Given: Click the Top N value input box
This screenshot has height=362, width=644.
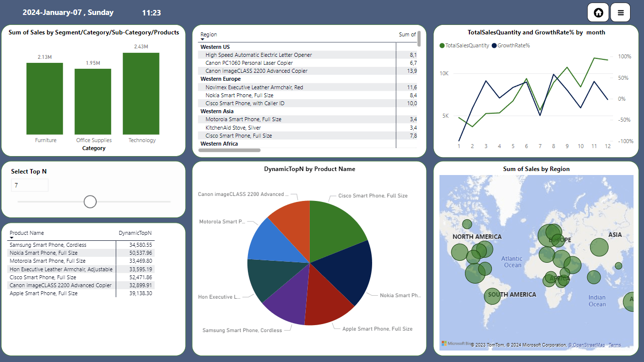Looking at the screenshot, I should click(x=30, y=185).
